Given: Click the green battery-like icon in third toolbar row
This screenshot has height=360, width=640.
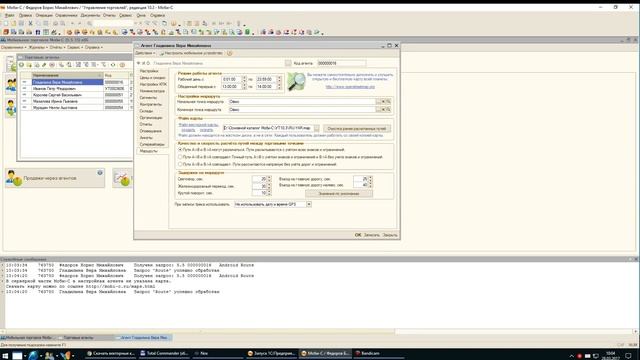Looking at the screenshot, I should [x=247, y=32].
